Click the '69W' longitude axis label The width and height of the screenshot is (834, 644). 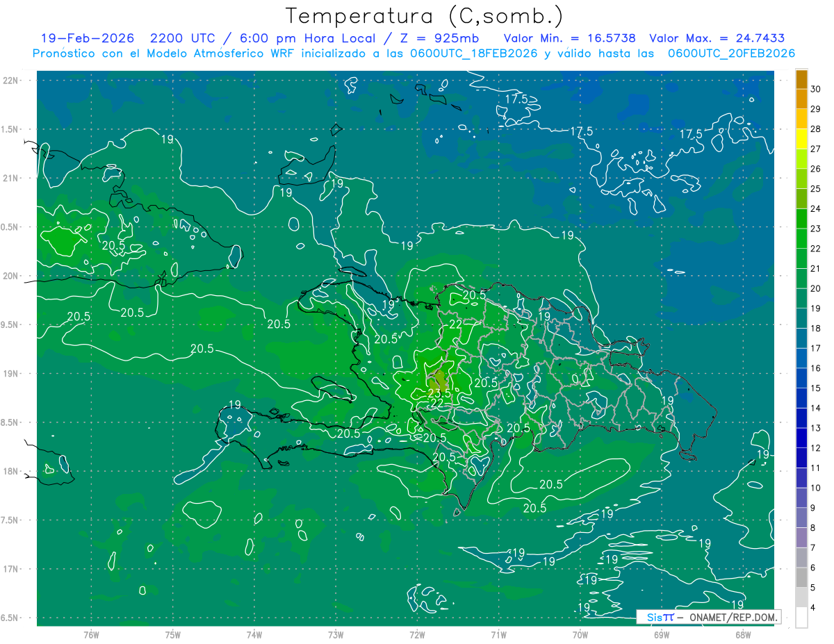click(661, 634)
